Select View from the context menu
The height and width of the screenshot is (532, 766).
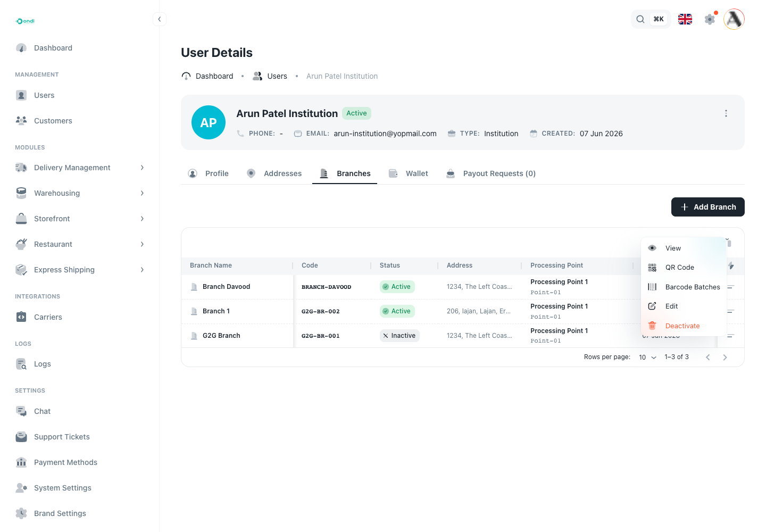pyautogui.click(x=684, y=248)
